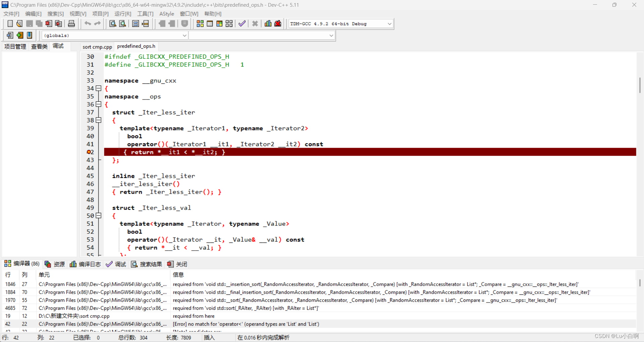This screenshot has width=644, height=342.
Task: Collapse the __gnu_cxx namespace fold marker
Action: tap(98, 88)
